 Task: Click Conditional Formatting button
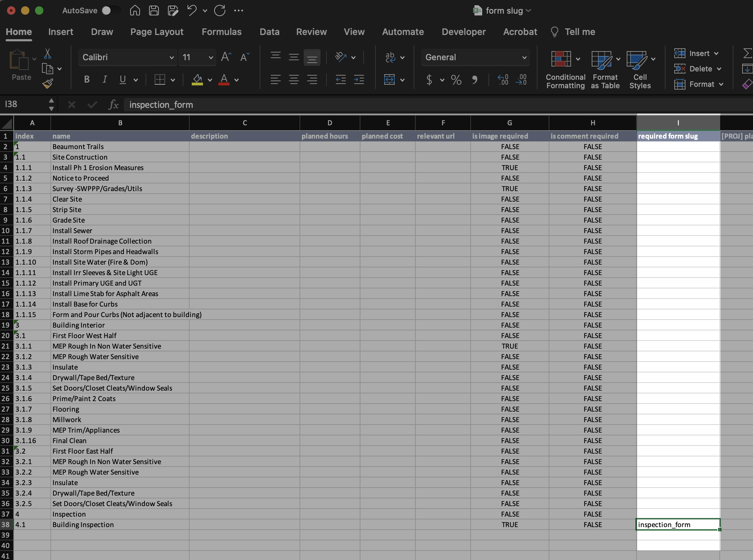[x=565, y=70]
